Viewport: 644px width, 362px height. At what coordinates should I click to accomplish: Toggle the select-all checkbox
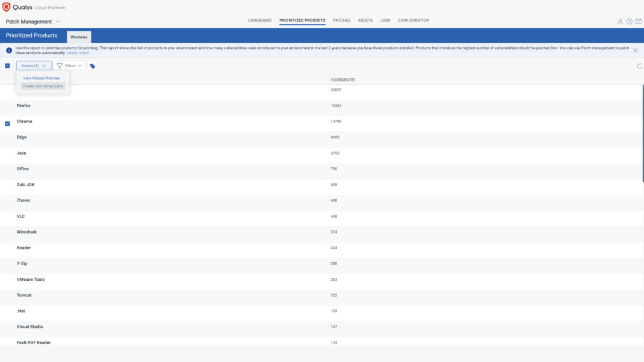click(7, 66)
